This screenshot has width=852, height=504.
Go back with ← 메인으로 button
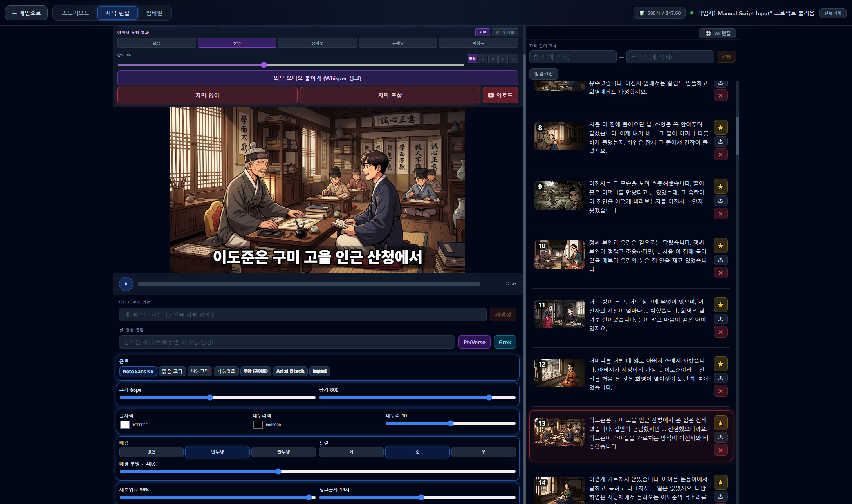(26, 13)
